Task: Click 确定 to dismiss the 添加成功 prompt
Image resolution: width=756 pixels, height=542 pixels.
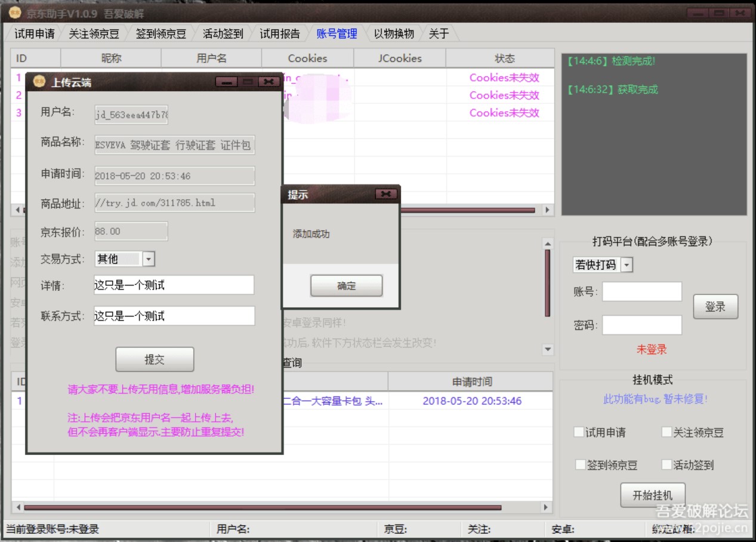Action: pos(346,286)
